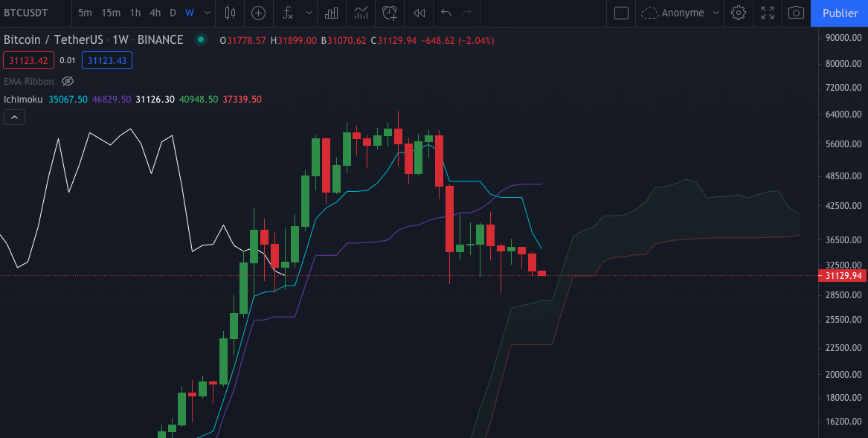Create an alert with the clock icon
868x438 pixels.
[389, 13]
